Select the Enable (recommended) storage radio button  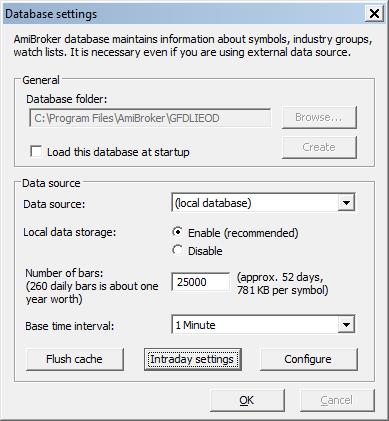178,232
